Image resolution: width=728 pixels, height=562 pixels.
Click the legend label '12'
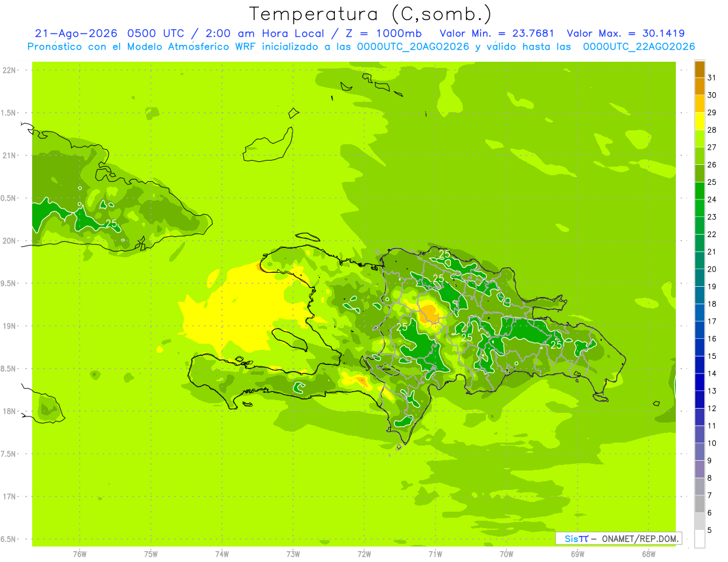coord(712,408)
